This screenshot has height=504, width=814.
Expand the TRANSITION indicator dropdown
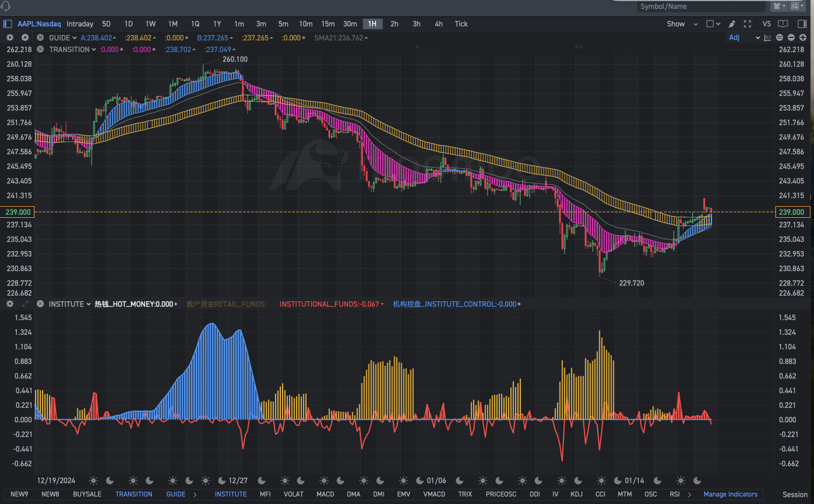coord(94,50)
